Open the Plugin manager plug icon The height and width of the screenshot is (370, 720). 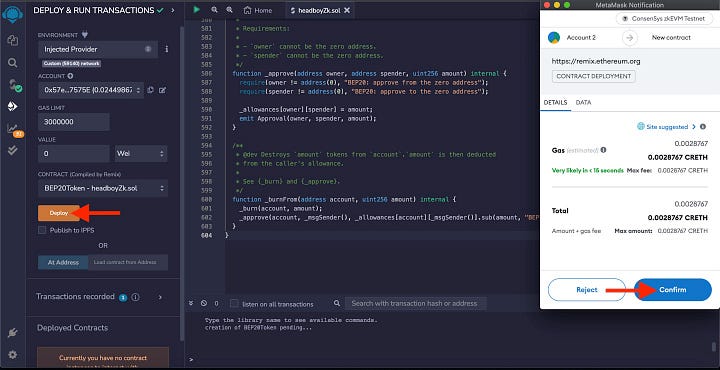click(12, 333)
